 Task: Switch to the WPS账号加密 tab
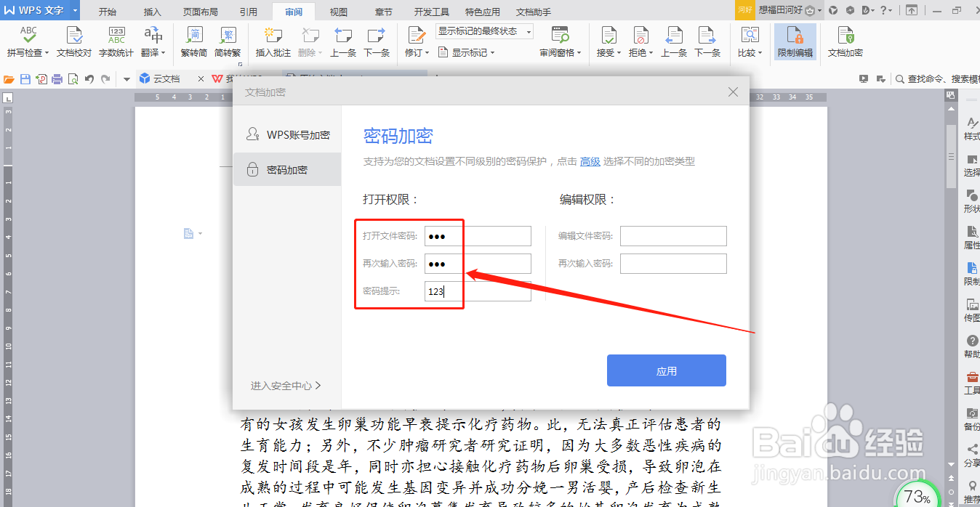[x=289, y=134]
